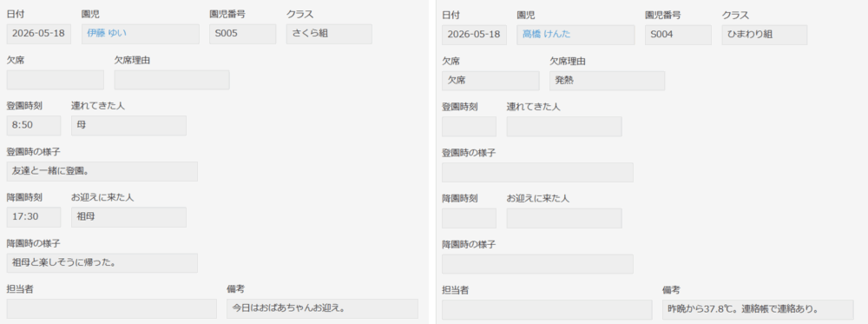
Task: Click the empty 登園時刻 field in 高橋 けんた record
Action: [469, 127]
